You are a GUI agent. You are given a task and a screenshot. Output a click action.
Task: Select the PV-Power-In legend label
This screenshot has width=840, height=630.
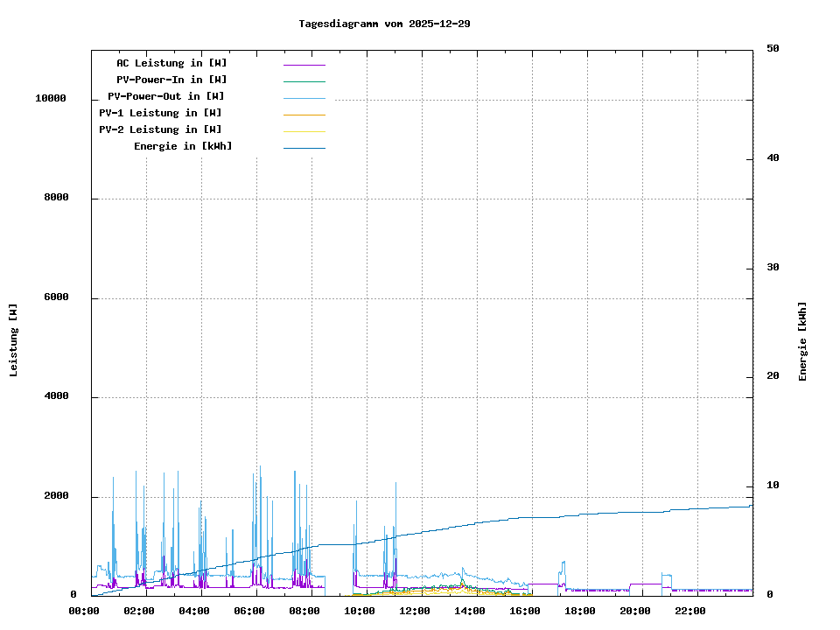click(171, 80)
